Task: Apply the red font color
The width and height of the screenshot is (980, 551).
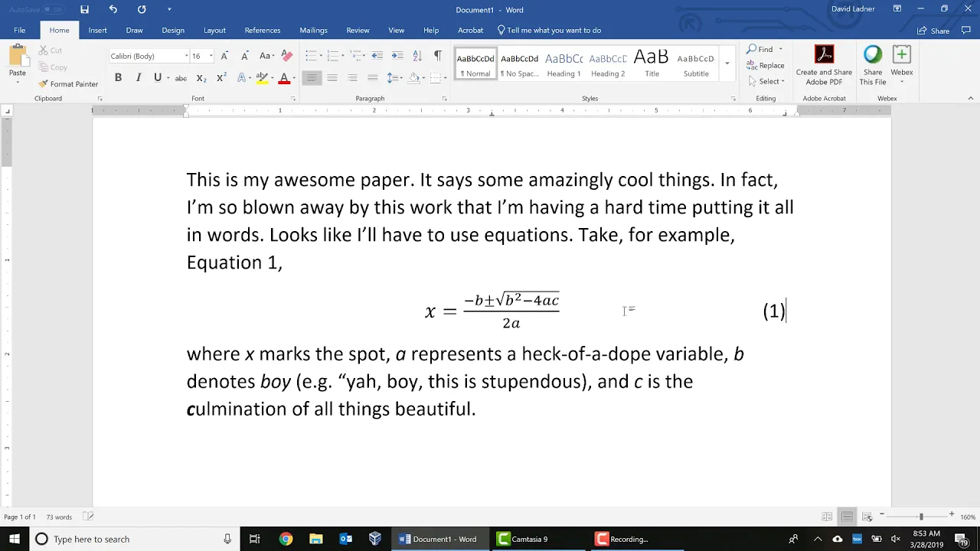Action: tap(284, 78)
